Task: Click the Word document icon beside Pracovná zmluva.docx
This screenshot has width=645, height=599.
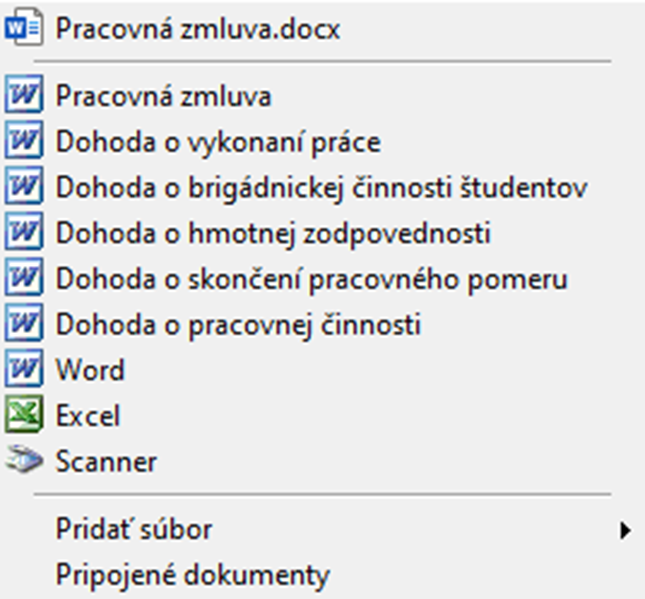Action: [x=23, y=28]
